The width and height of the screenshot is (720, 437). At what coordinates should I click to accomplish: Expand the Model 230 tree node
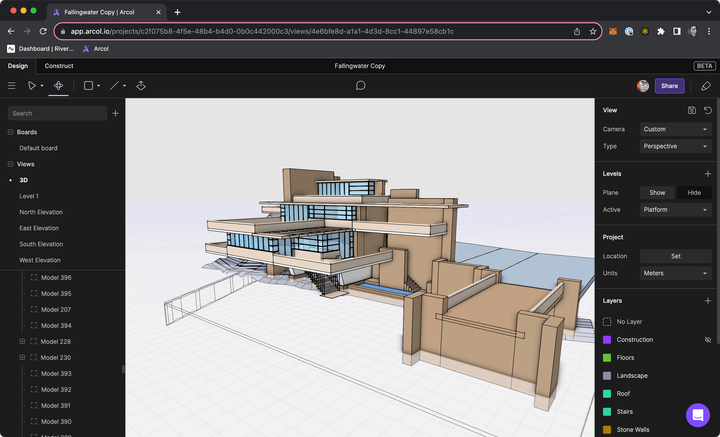tap(22, 358)
